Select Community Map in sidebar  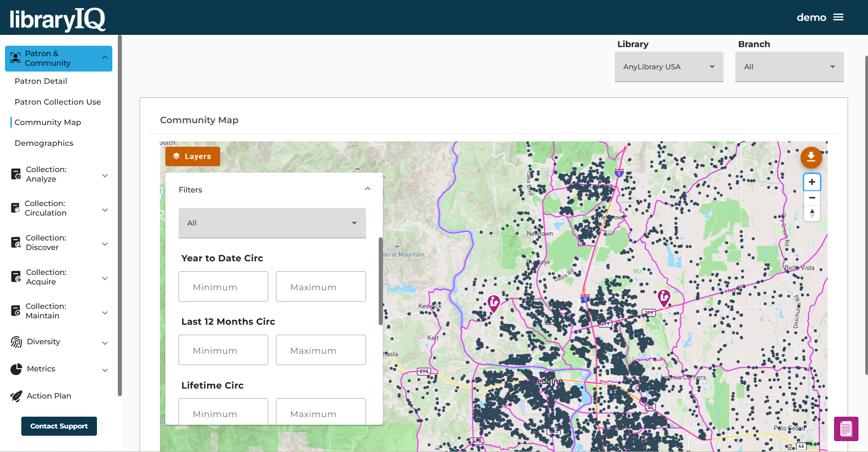click(48, 122)
